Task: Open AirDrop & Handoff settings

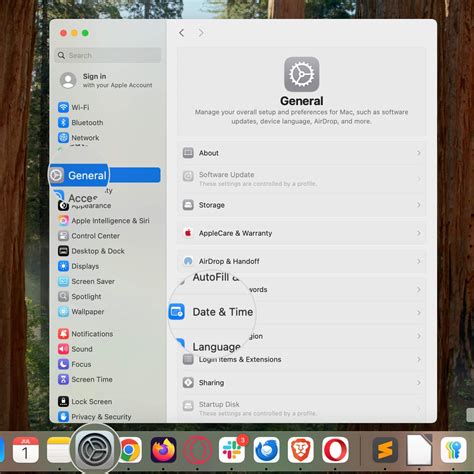Action: pos(301,261)
